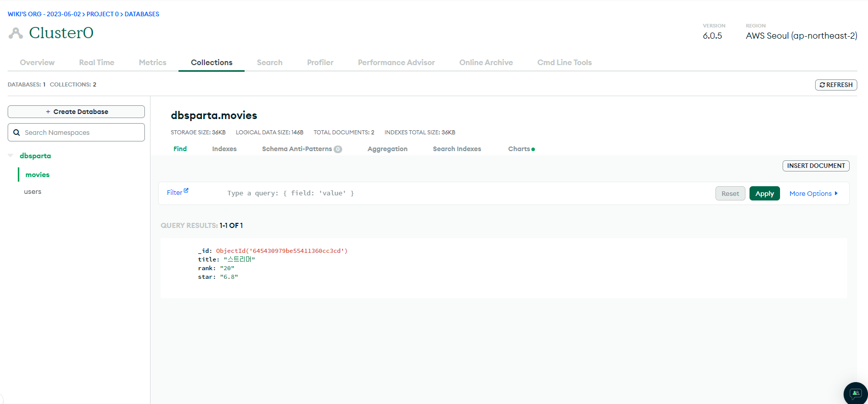Click the title field value "스트리머"
Screen dimensions: 868x404
point(240,259)
